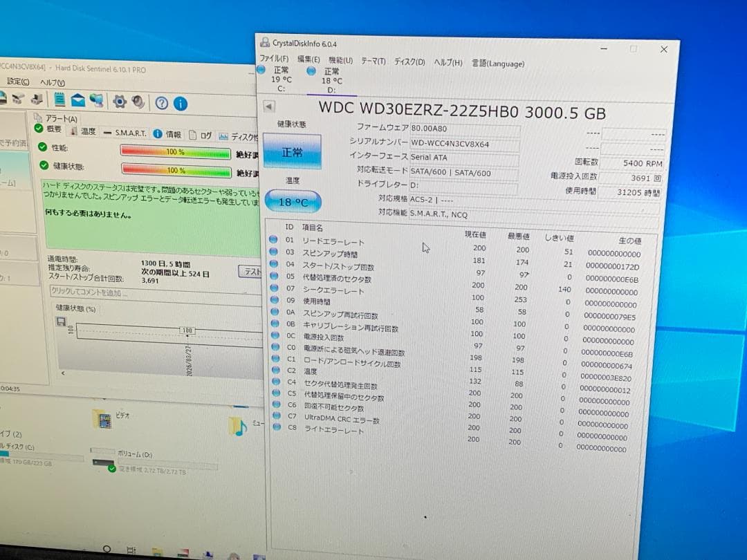Open 設定(C) menu in Hard Disk Sentinel
747x560 pixels.
[18, 82]
